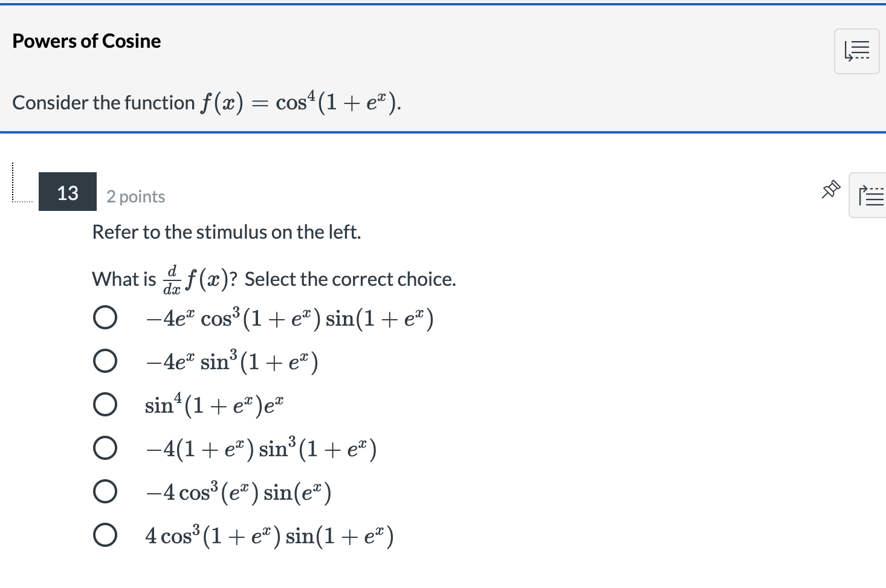Click the pin icon next to question 13
886x588 pixels.
[x=830, y=189]
